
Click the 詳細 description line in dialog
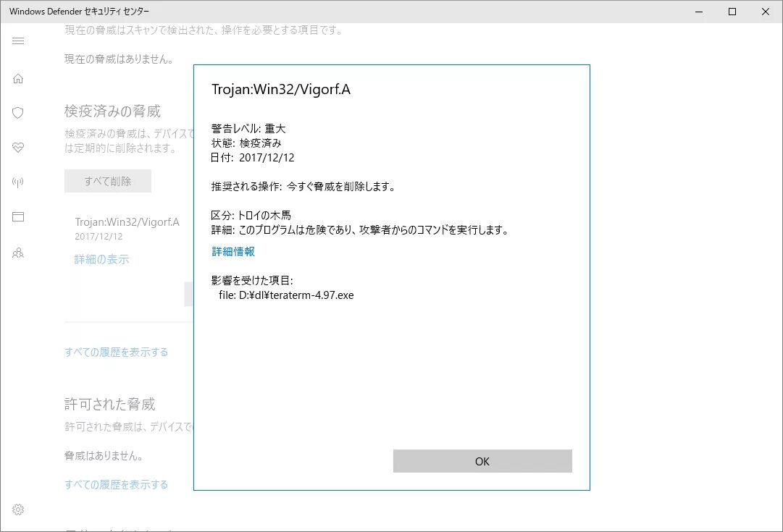point(359,230)
